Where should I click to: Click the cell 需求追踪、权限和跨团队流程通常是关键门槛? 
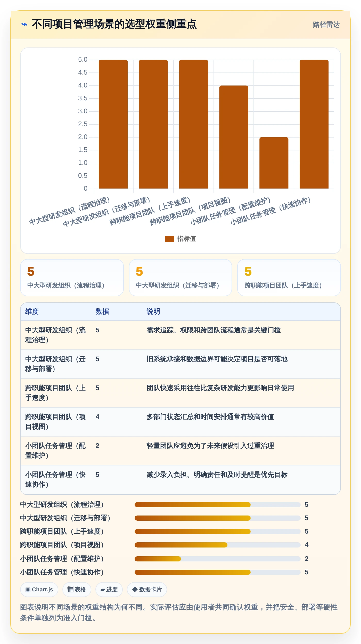(x=214, y=330)
